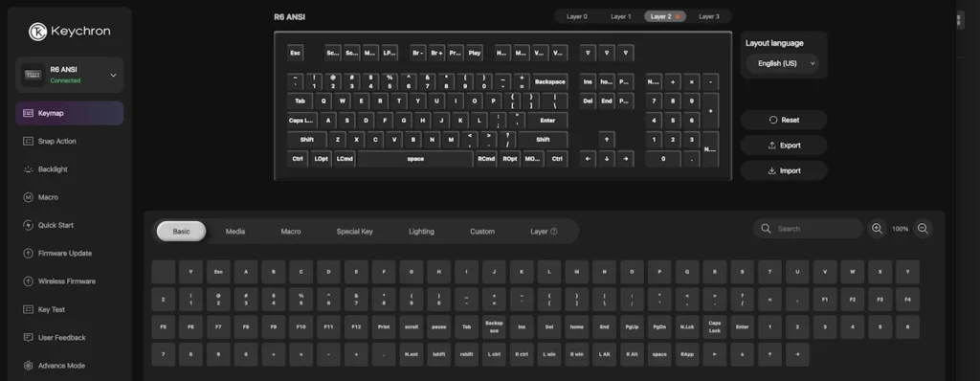Pick the right arrow keycode in Basic list
Viewport: 980px width, 381px height.
click(x=797, y=355)
